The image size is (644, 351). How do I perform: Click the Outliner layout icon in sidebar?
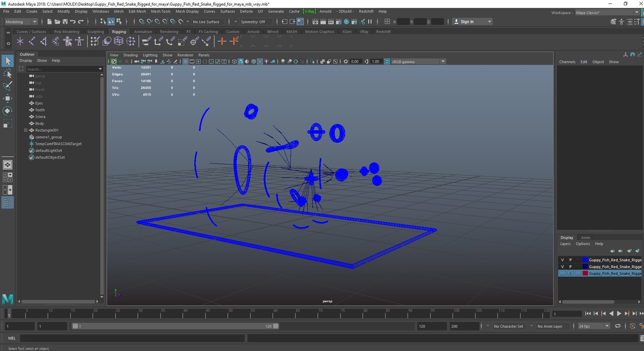pyautogui.click(x=8, y=203)
